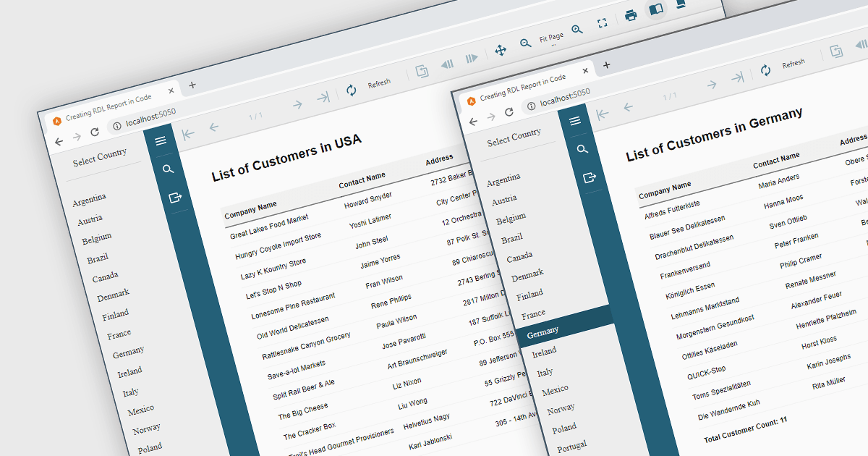Select Brazil in USA window country list
868x456 pixels.
[x=97, y=258]
